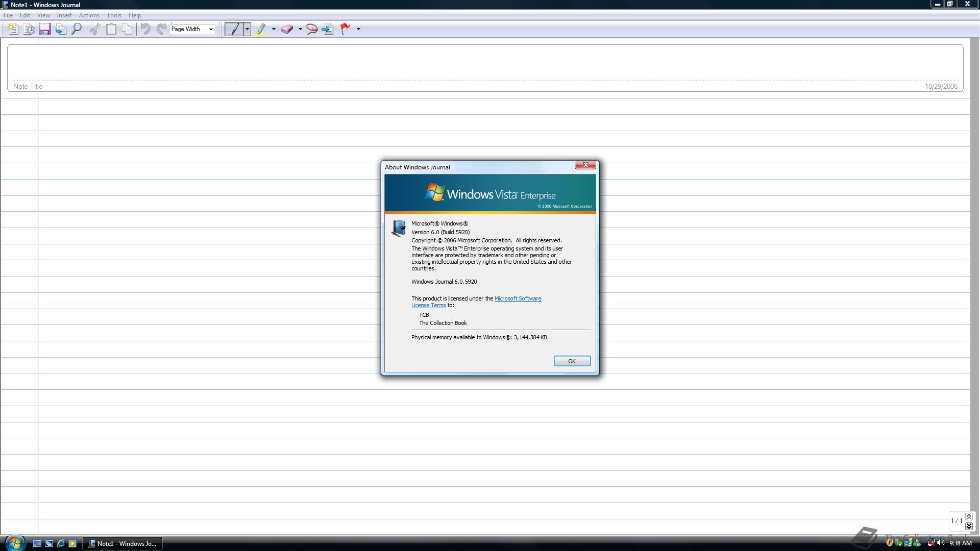This screenshot has width=980, height=551.
Task: Expand the Pen settings dropdown arrow
Action: pos(248,29)
